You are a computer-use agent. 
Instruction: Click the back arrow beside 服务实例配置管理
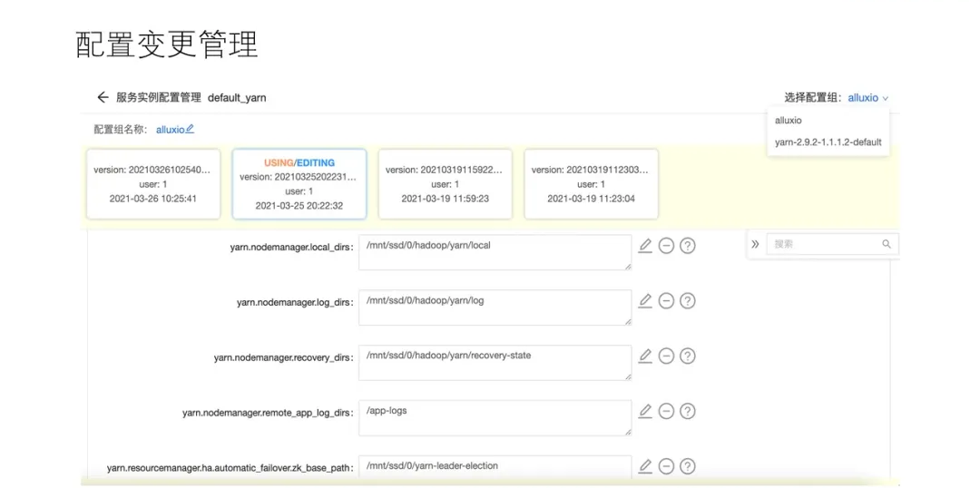[103, 97]
